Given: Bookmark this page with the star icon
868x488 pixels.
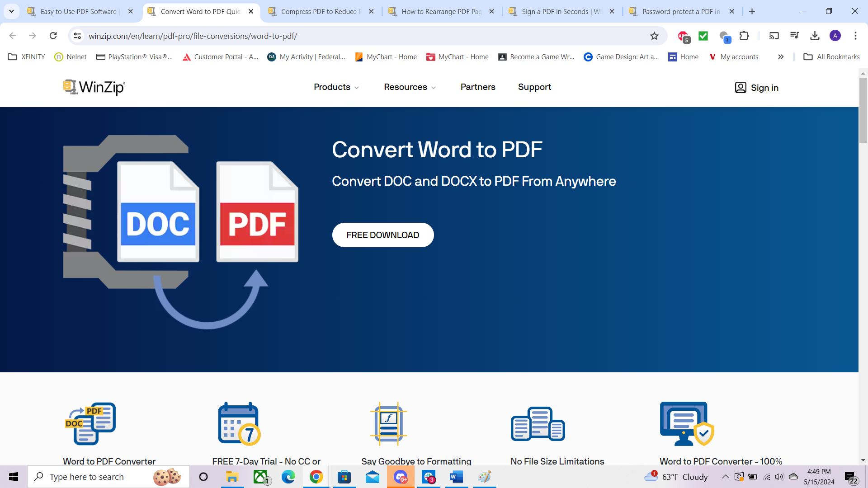Looking at the screenshot, I should (x=654, y=36).
